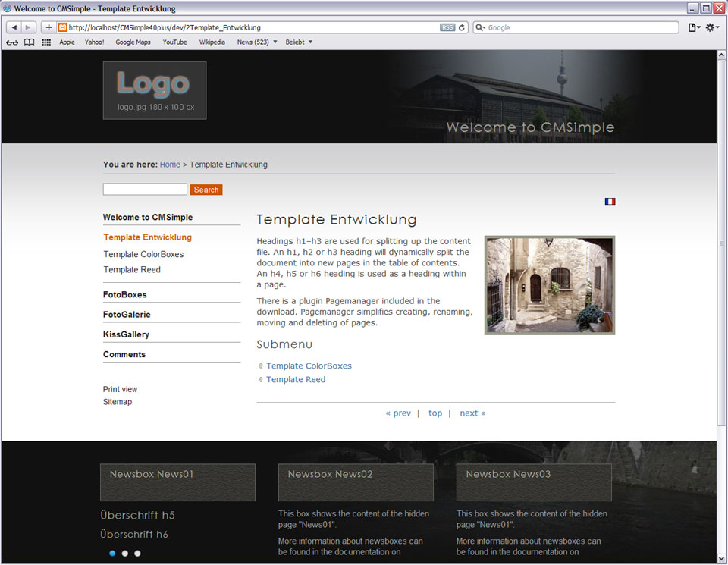Image resolution: width=728 pixels, height=565 pixels.
Task: Reload the page with the refresh icon
Action: click(462, 27)
